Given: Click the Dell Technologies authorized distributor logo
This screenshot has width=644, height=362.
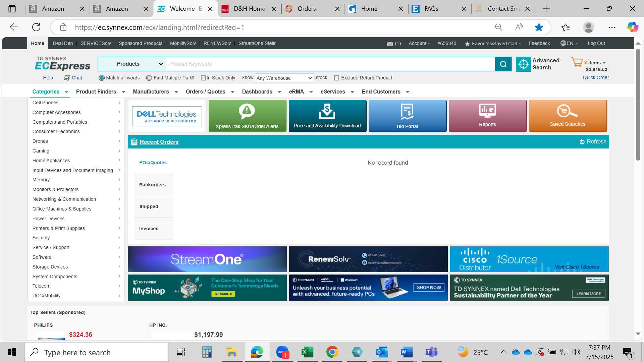Looking at the screenshot, I should click(167, 116).
